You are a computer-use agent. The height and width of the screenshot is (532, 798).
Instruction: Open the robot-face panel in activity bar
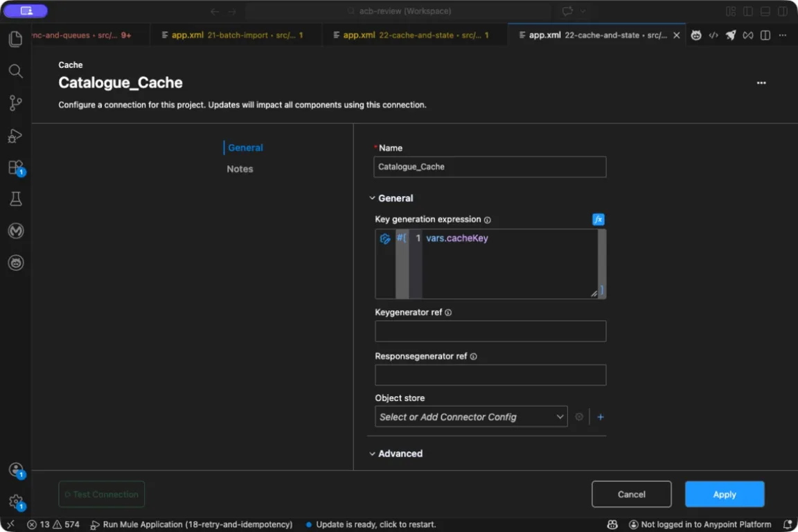coord(16,263)
